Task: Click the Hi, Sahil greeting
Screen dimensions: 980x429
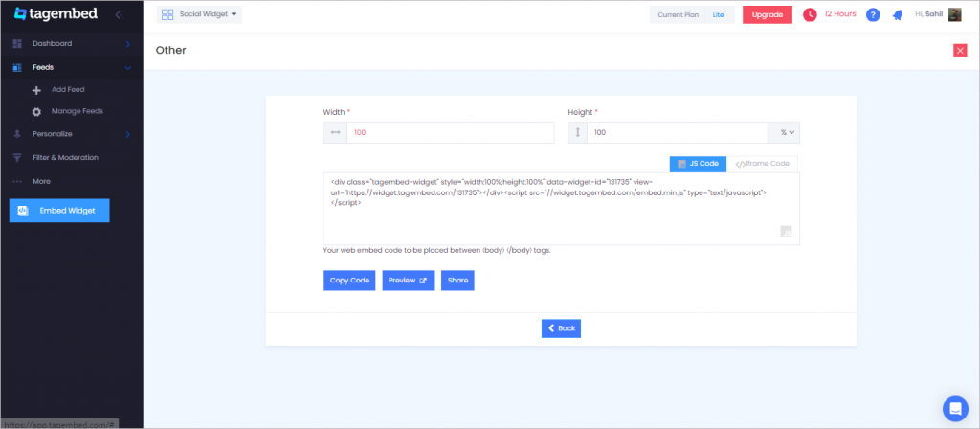Action: [x=928, y=13]
